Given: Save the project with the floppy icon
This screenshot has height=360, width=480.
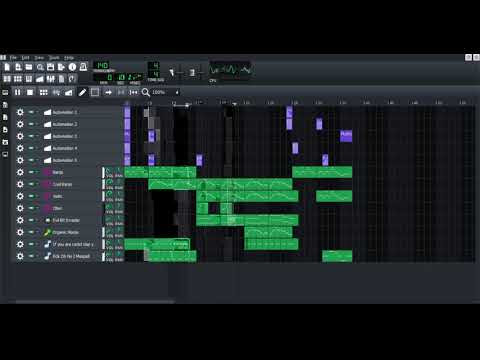Looking at the screenshot, I should [x=51, y=67].
